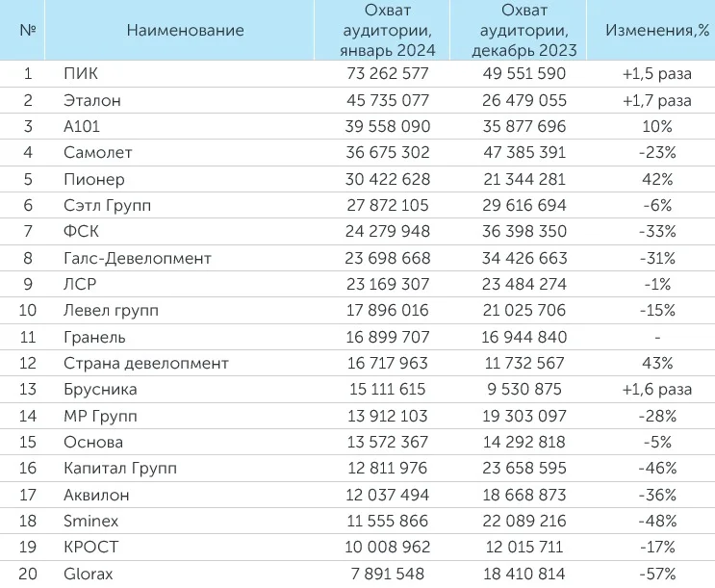Screen dimensions: 715x588
Task: Click the value 35 877 696
Action: [x=524, y=126]
